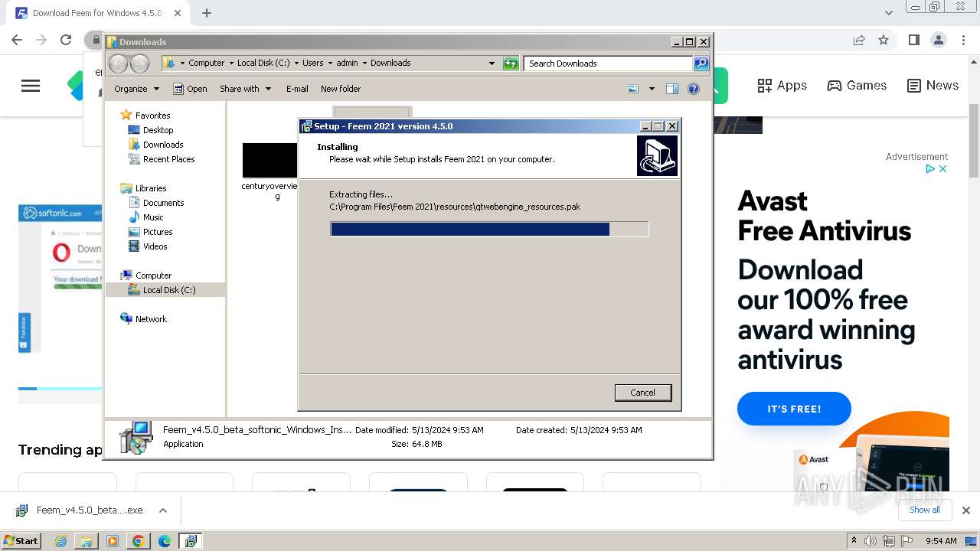
Task: Select Recent Places under Favorites
Action: click(168, 159)
